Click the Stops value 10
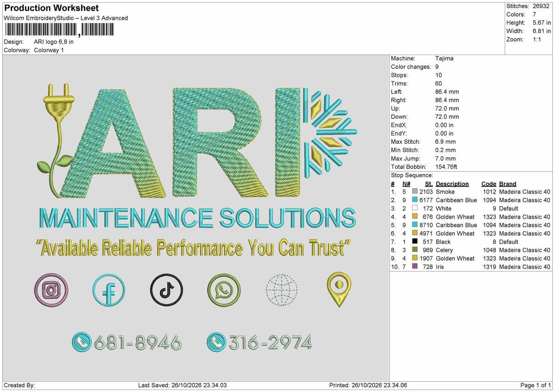555x392 pixels. click(438, 75)
